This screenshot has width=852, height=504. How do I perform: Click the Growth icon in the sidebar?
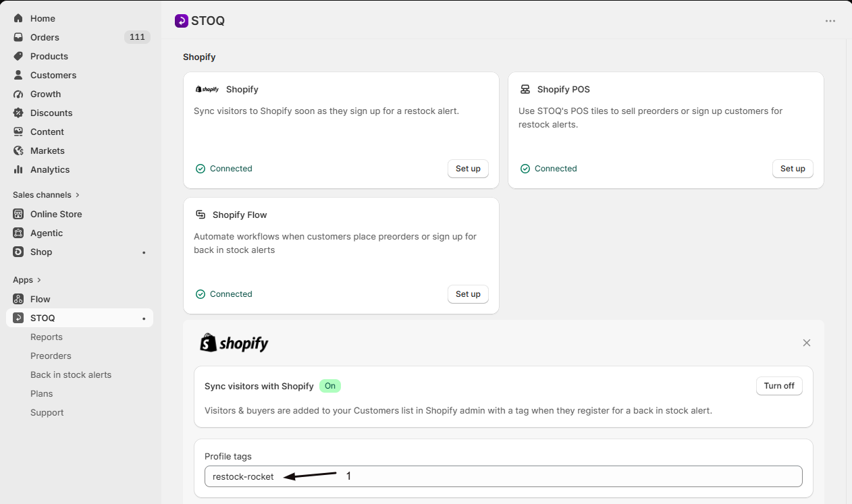tap(18, 94)
